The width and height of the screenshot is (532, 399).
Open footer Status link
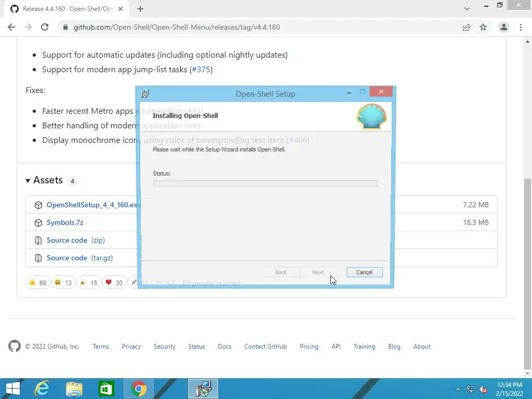pos(197,347)
